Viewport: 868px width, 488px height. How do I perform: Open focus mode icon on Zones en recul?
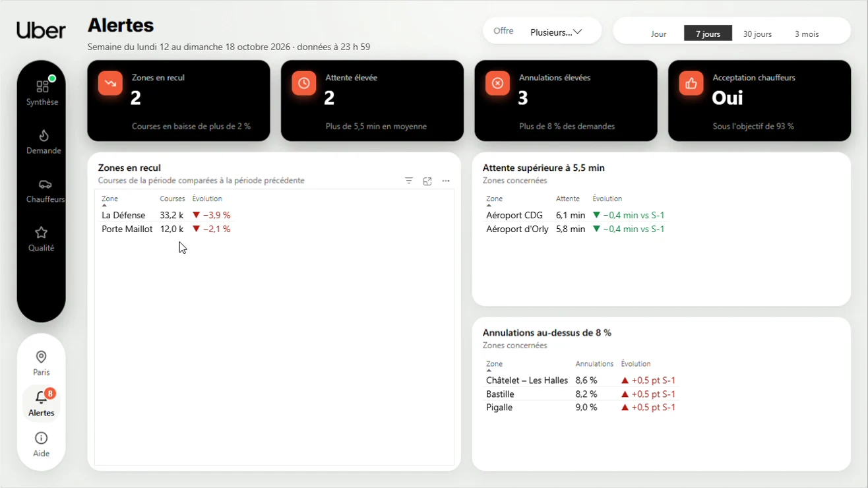coord(427,181)
